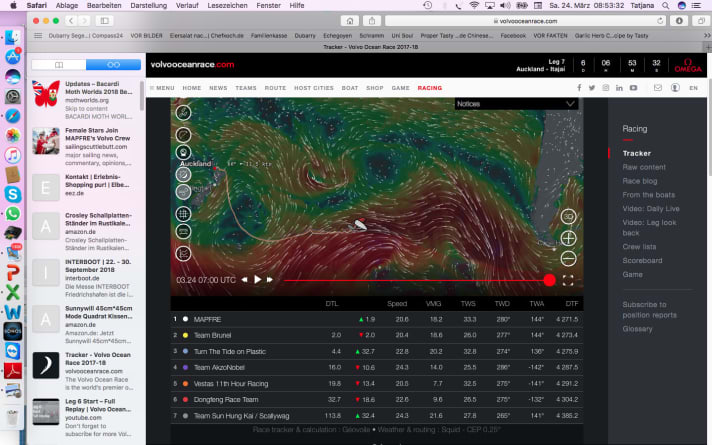
Task: Toggle the greyed round icon below Auckland label
Action: point(183,174)
